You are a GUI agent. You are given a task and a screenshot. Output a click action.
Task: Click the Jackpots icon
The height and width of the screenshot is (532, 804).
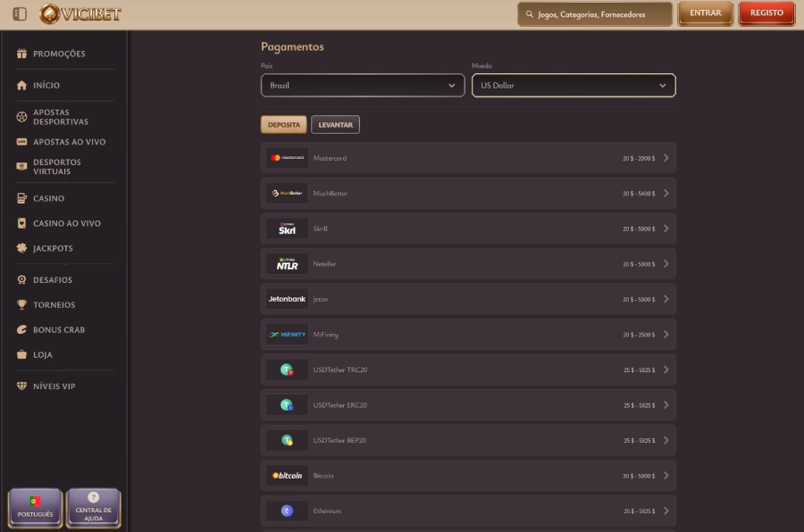(x=21, y=248)
